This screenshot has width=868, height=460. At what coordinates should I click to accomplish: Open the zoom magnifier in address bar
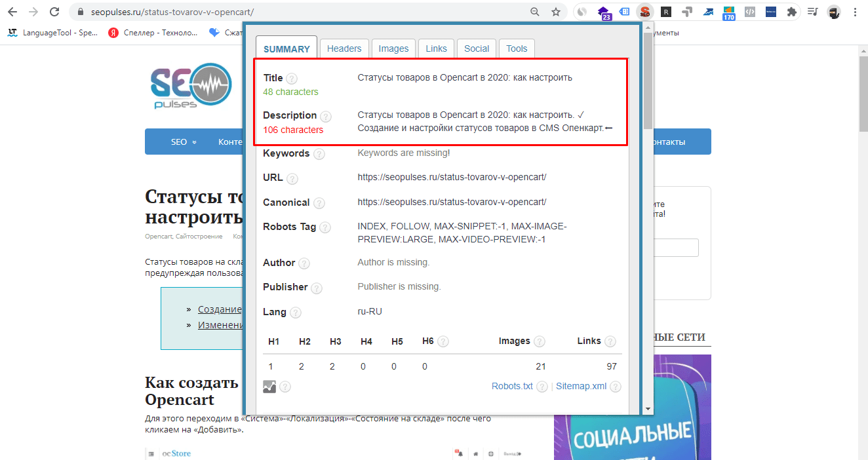tap(535, 12)
